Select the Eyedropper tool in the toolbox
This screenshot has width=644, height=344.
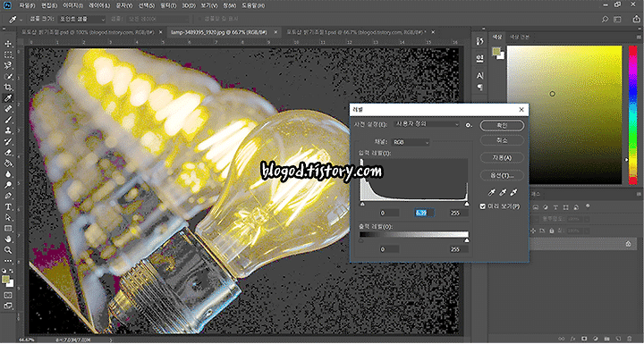(x=8, y=98)
